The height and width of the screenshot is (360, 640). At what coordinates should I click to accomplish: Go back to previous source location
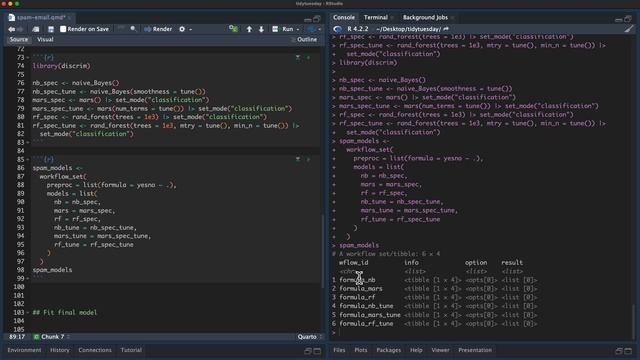(11, 29)
